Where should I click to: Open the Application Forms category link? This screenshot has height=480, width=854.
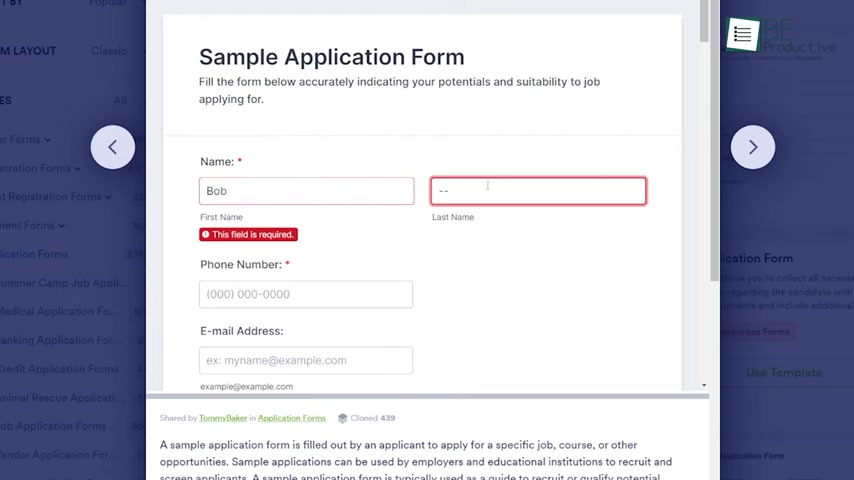tap(291, 418)
